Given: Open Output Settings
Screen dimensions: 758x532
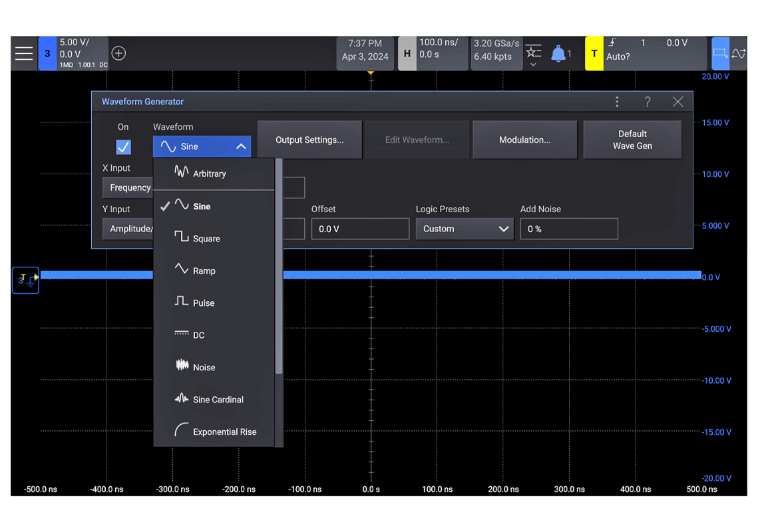Looking at the screenshot, I should pyautogui.click(x=309, y=140).
